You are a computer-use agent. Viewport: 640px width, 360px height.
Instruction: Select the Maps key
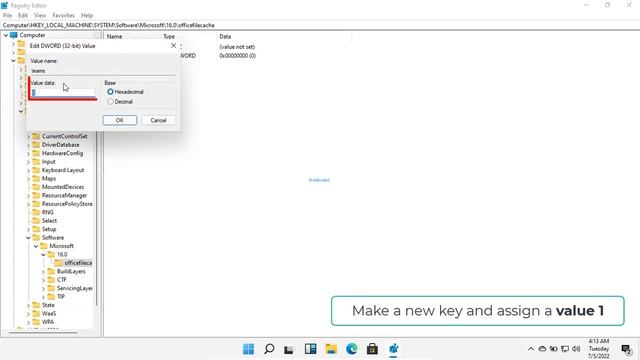tap(49, 179)
